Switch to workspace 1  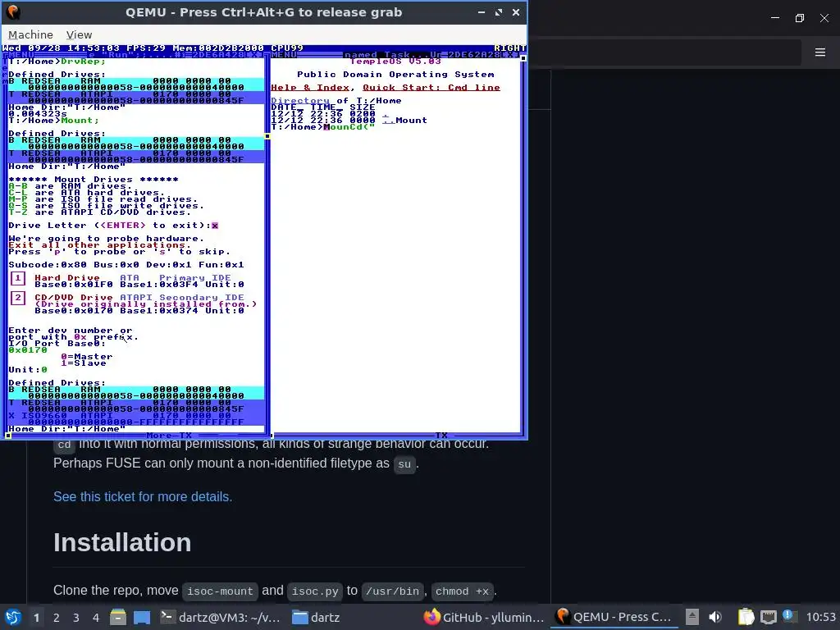[36, 618]
